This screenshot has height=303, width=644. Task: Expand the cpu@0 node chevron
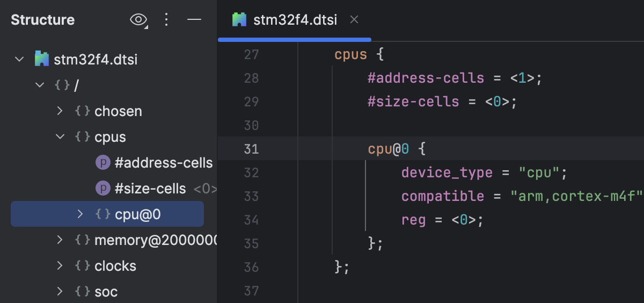click(x=80, y=214)
